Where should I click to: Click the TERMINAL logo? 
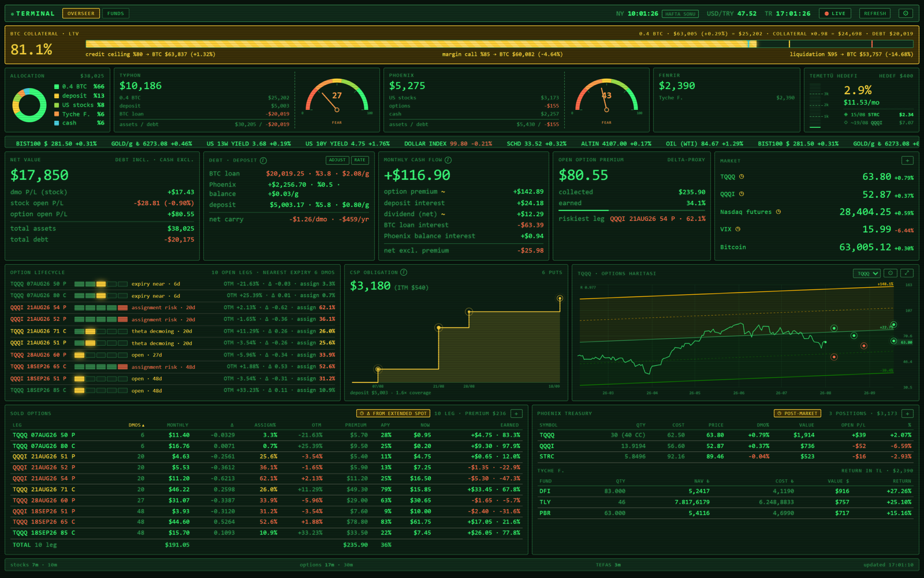click(32, 13)
